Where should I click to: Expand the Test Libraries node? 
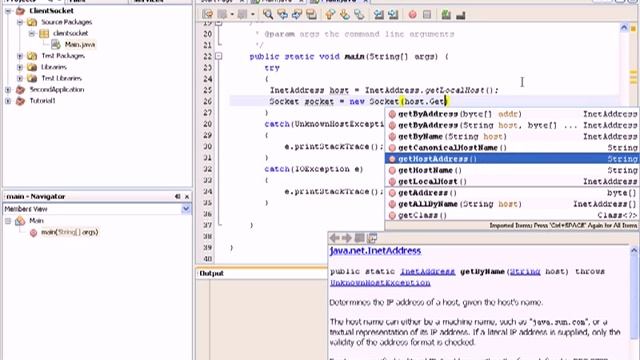pos(20,78)
